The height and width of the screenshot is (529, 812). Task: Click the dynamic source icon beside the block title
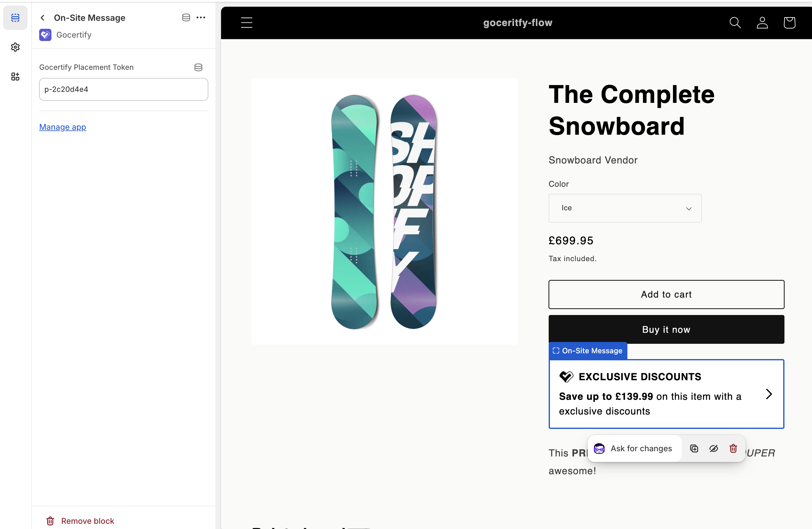(x=186, y=17)
